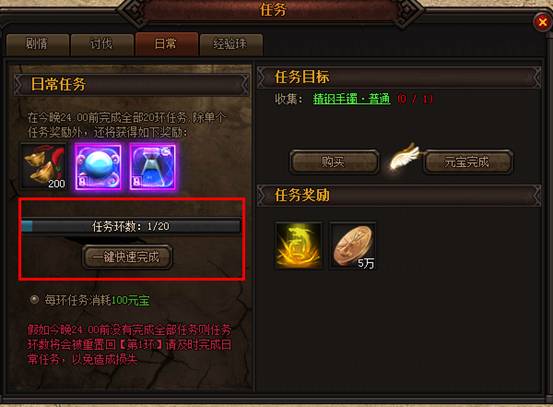Click the 一键快速完成 button
This screenshot has width=553, height=407.
point(127,257)
